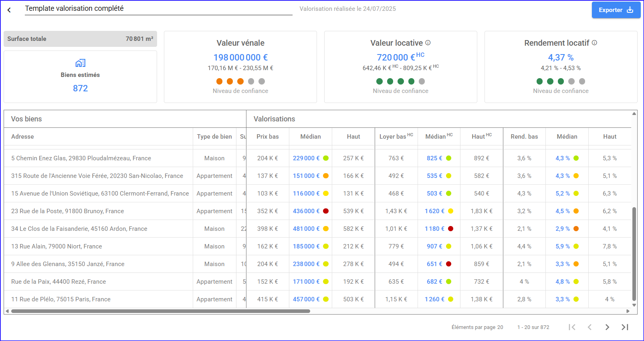Click the Loyer bas HC column header

pos(396,136)
